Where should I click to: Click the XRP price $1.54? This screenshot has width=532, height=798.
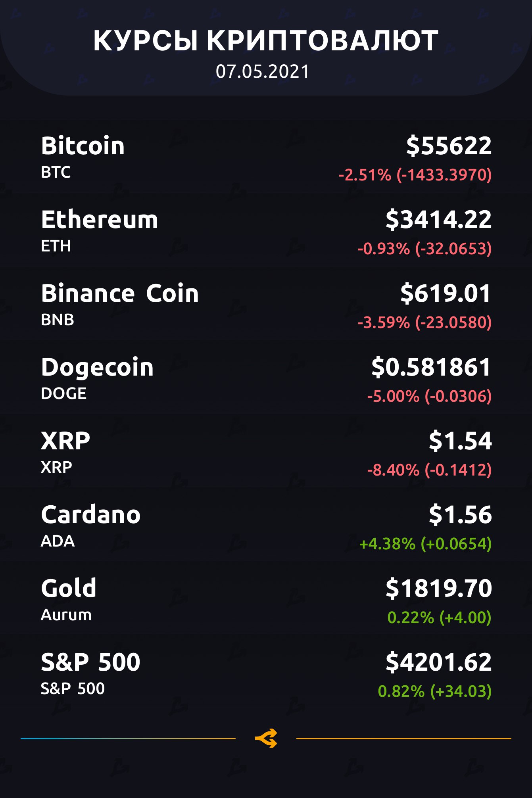pos(460,441)
